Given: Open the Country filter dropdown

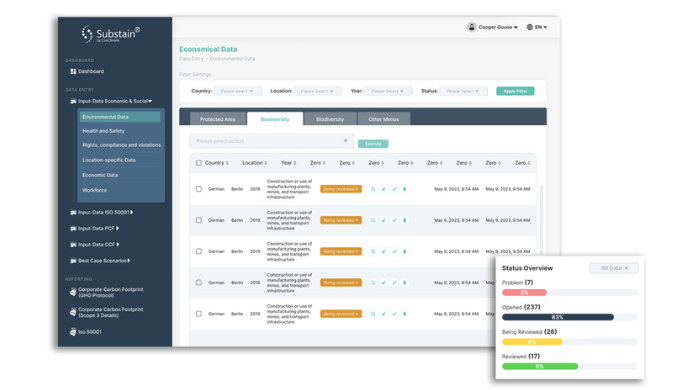Looking at the screenshot, I should tap(237, 91).
